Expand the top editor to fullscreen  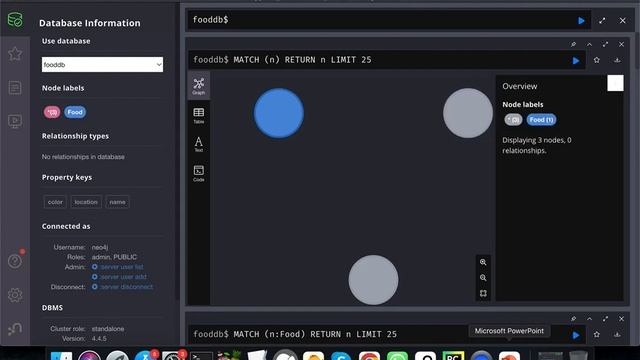coord(602,20)
